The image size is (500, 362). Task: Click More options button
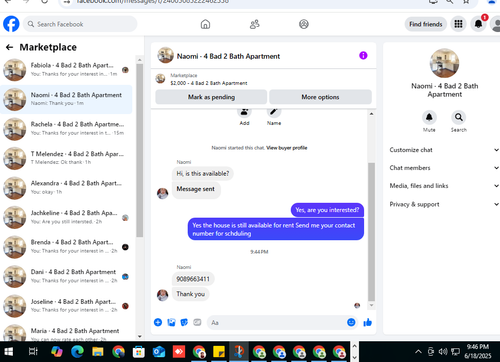coord(320,97)
